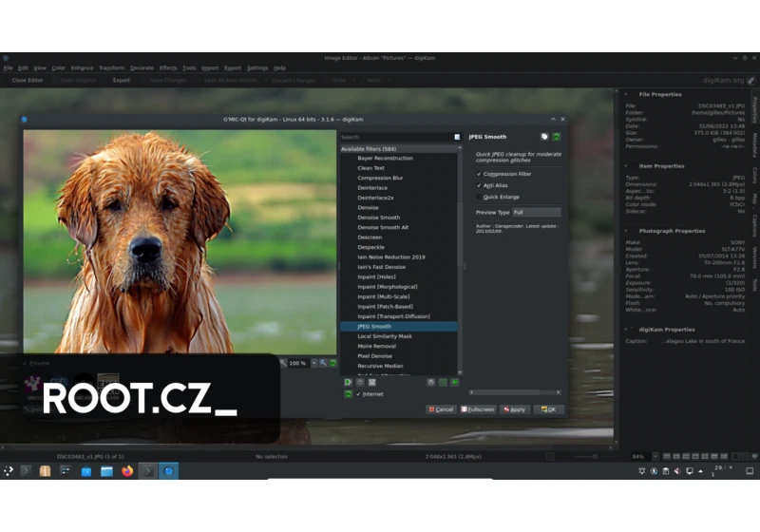This screenshot has height=532, width=760.
Task: Click the image icon below the filter list
Action: (x=371, y=382)
